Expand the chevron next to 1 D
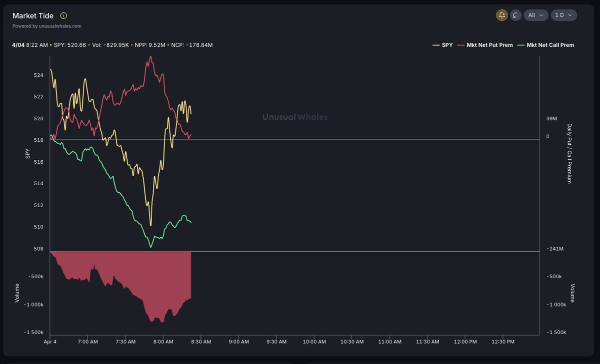The width and height of the screenshot is (600, 364). click(571, 15)
